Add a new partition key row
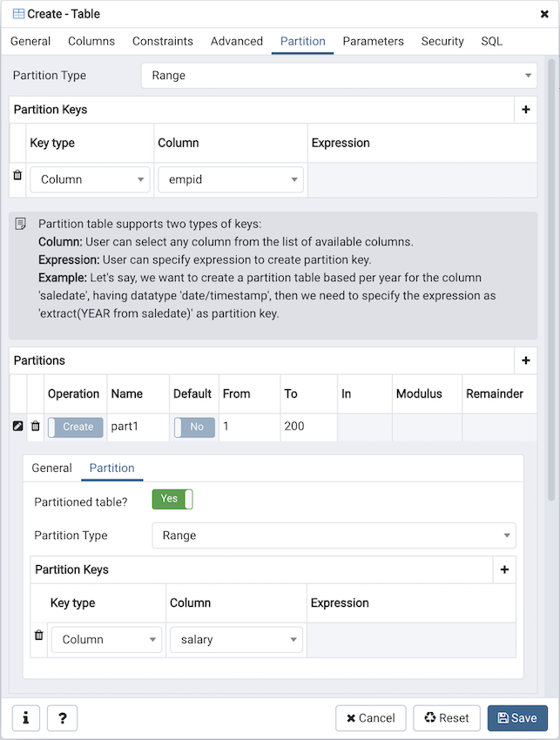 [525, 110]
